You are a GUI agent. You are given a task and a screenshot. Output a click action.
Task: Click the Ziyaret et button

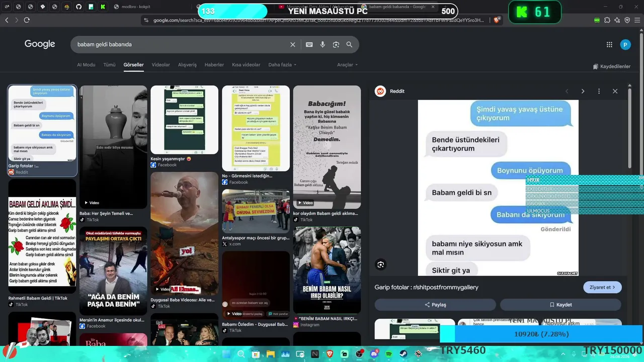coord(603,287)
